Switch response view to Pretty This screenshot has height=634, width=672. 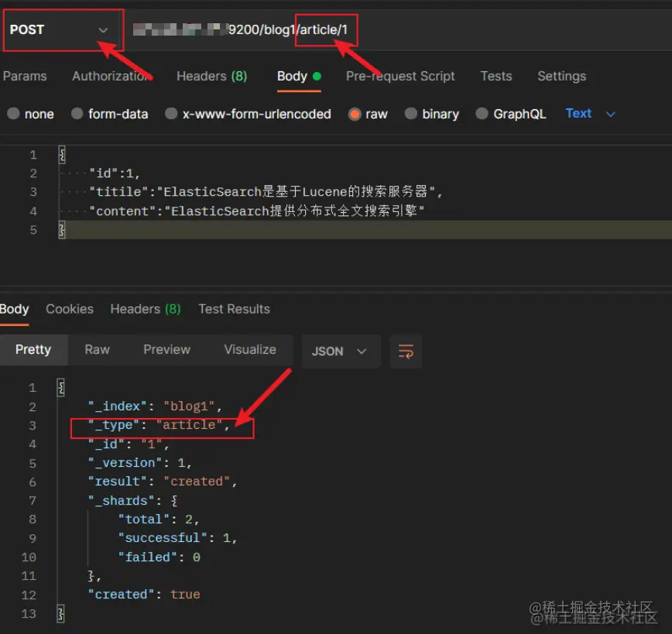tap(33, 350)
